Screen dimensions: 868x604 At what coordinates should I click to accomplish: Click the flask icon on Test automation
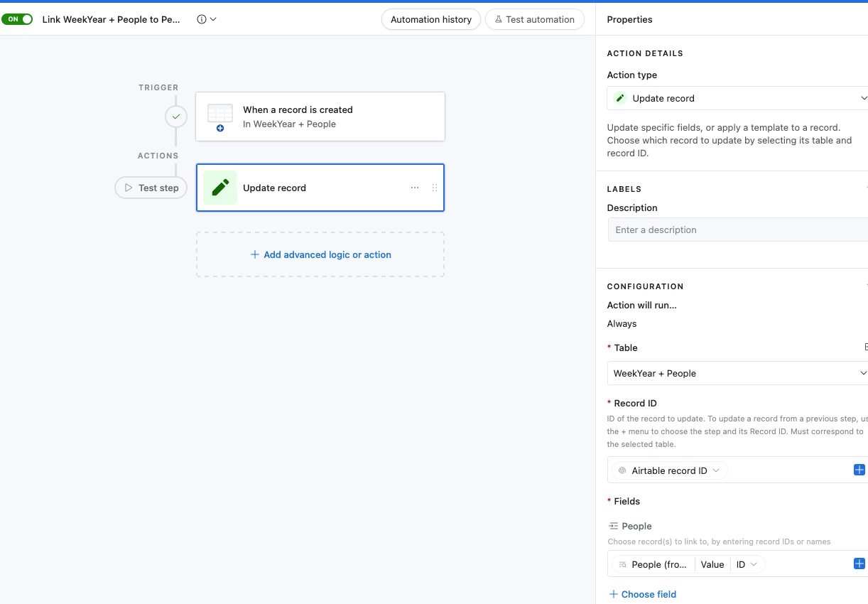pos(499,19)
